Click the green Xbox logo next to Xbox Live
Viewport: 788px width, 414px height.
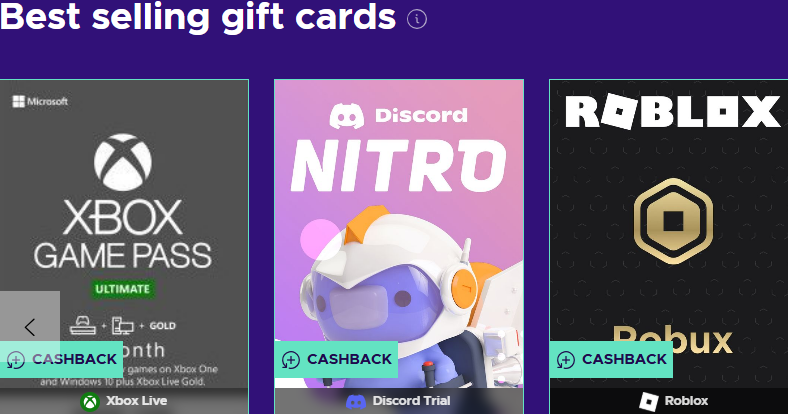click(90, 401)
